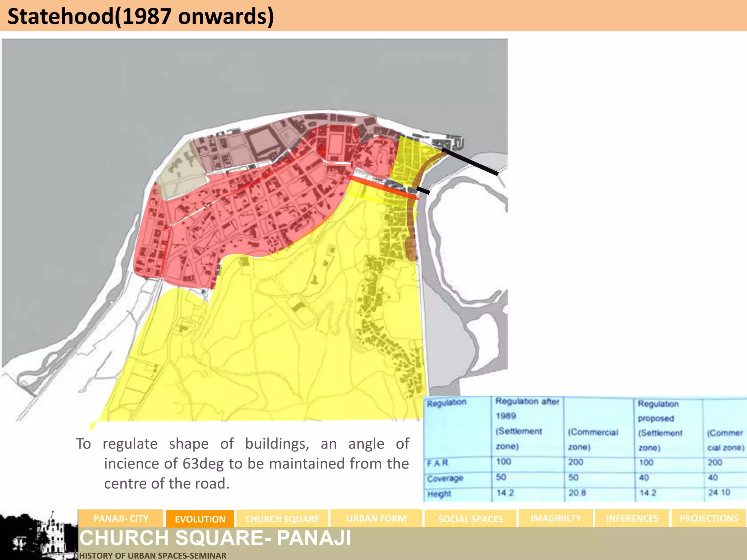
Task: Click the 'Regulation after 1989' column header
Action: click(x=527, y=423)
